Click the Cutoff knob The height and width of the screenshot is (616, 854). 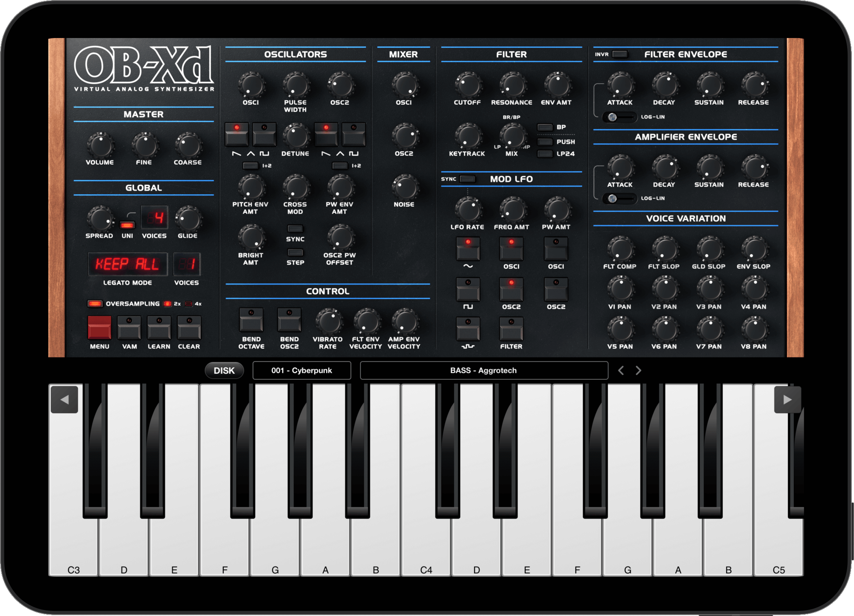coord(468,85)
